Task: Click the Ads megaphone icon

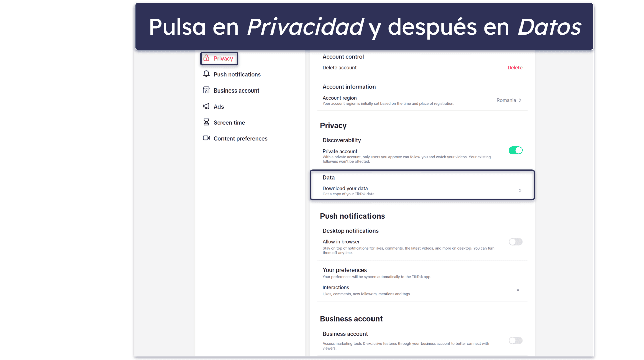Action: pos(206,106)
